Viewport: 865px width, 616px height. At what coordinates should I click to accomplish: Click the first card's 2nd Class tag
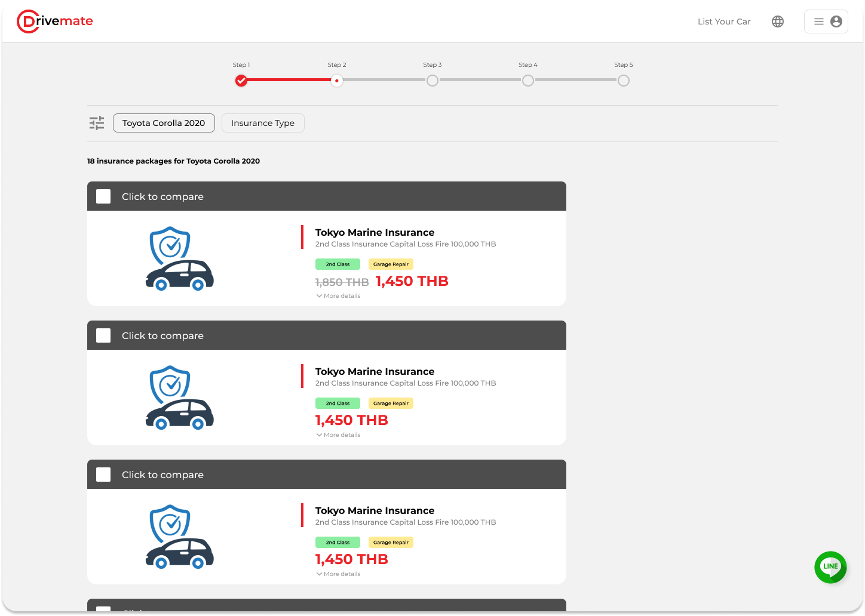pos(338,264)
